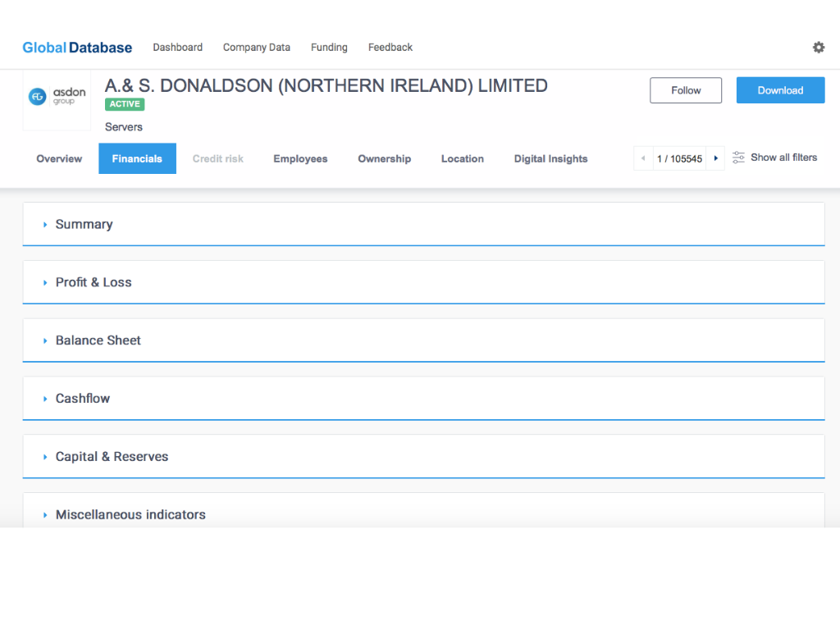The image size is (840, 630).
Task: Expand the Miscellaneous indicators section
Action: (130, 514)
